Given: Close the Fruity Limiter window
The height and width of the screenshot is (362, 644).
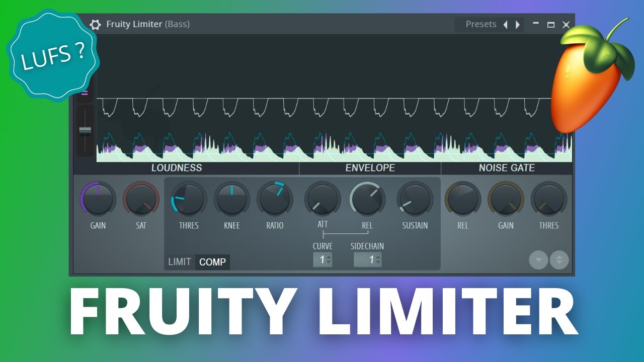Looking at the screenshot, I should [x=566, y=25].
